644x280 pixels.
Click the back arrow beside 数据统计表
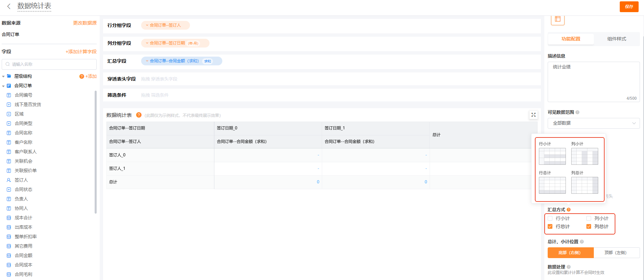click(9, 6)
